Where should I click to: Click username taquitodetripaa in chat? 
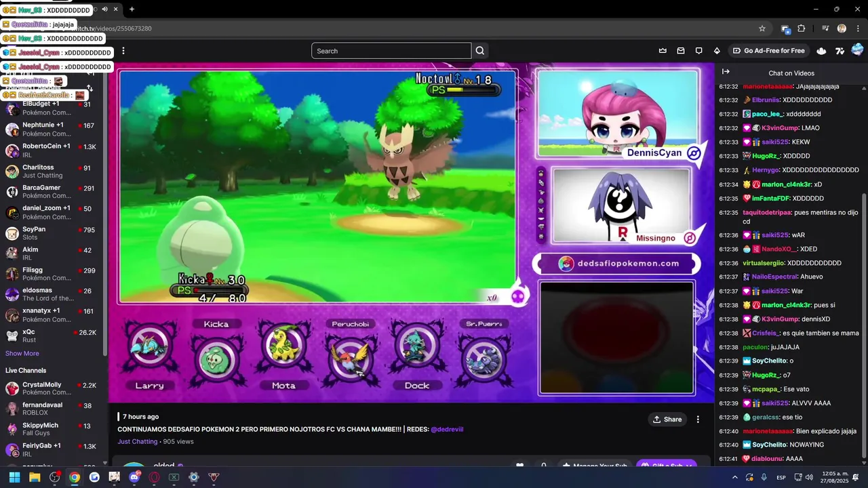click(766, 212)
